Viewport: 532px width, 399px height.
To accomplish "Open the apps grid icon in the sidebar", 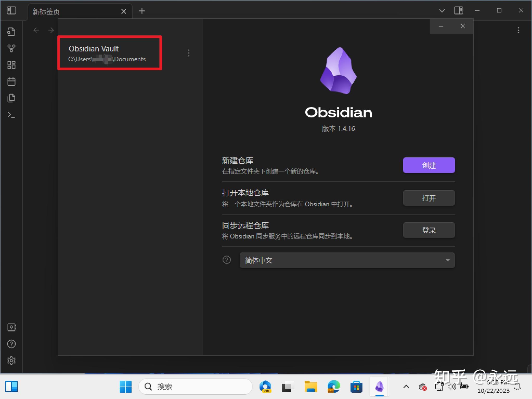I will (11, 65).
